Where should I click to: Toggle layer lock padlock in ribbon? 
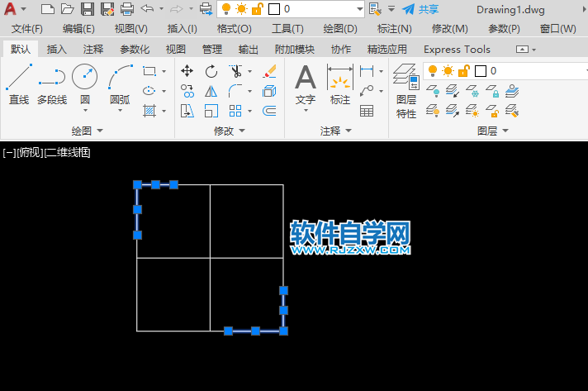click(464, 71)
